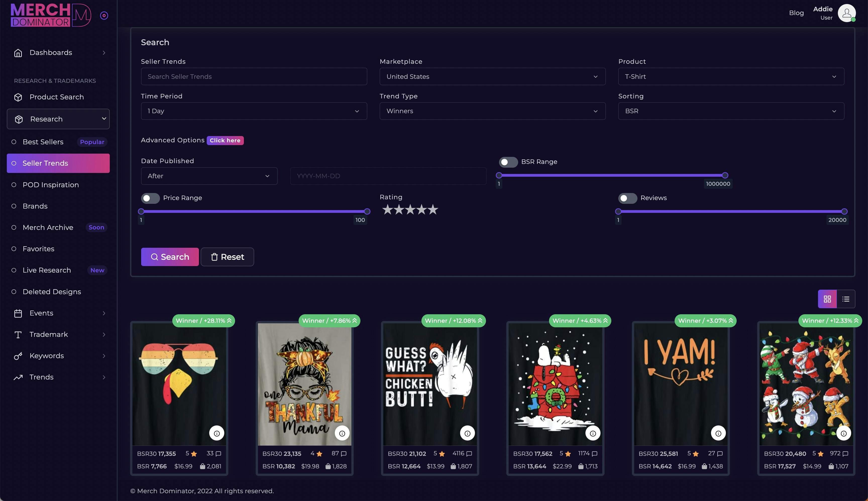Click the fifth rating star

coord(433,209)
